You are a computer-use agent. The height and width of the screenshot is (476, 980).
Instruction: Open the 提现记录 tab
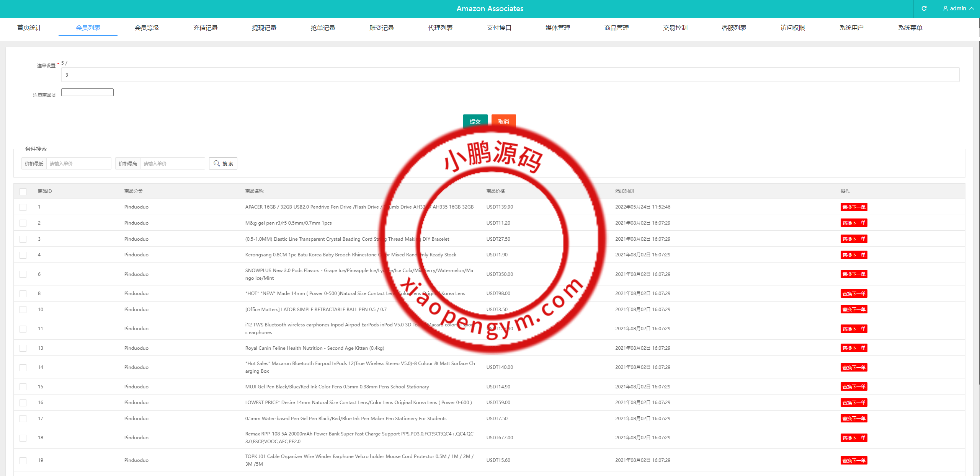pyautogui.click(x=264, y=28)
